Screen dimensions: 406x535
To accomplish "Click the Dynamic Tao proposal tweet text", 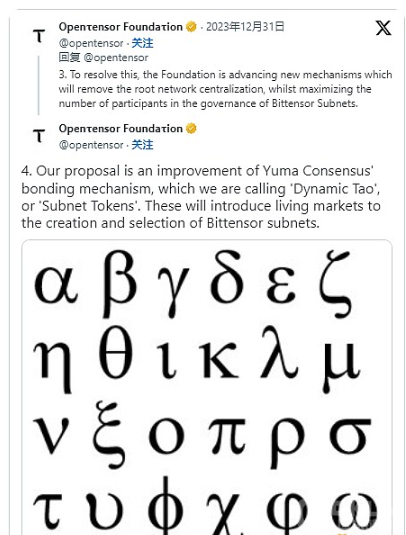I will [201, 197].
